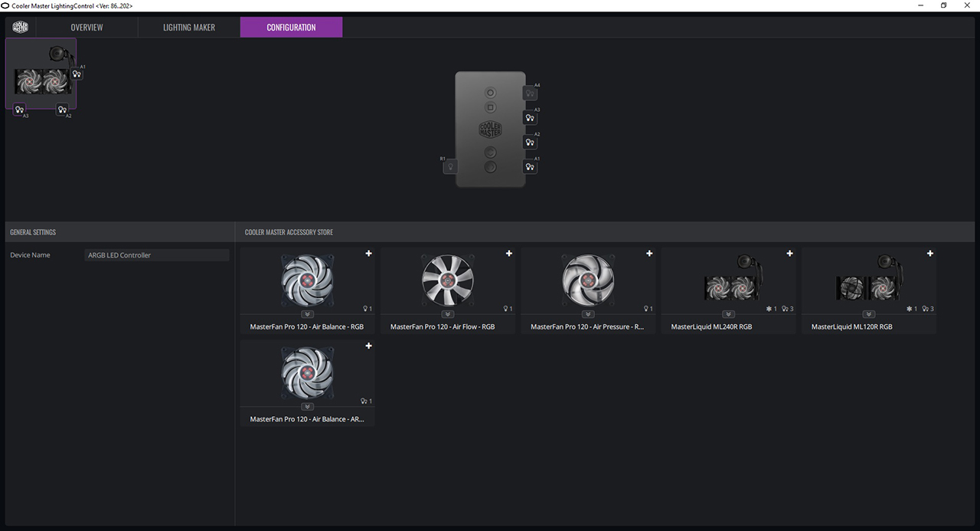This screenshot has width=980, height=531.
Task: Click the Cooler Master logo on the controller
Action: pos(491,129)
